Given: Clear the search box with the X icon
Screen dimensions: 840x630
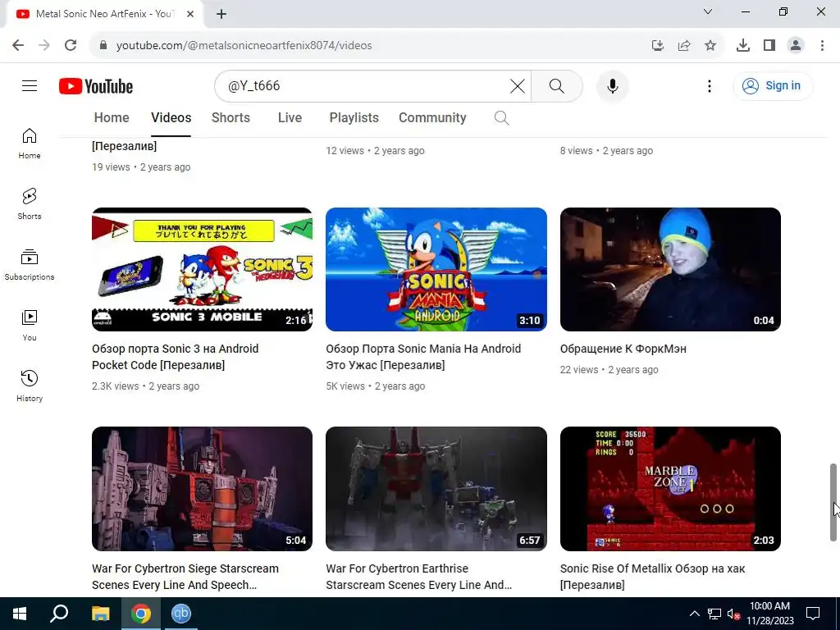Looking at the screenshot, I should [517, 85].
